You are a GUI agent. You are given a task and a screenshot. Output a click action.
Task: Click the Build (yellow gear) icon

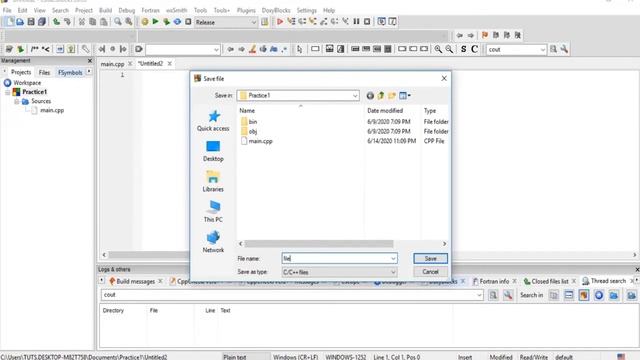pos(145,22)
